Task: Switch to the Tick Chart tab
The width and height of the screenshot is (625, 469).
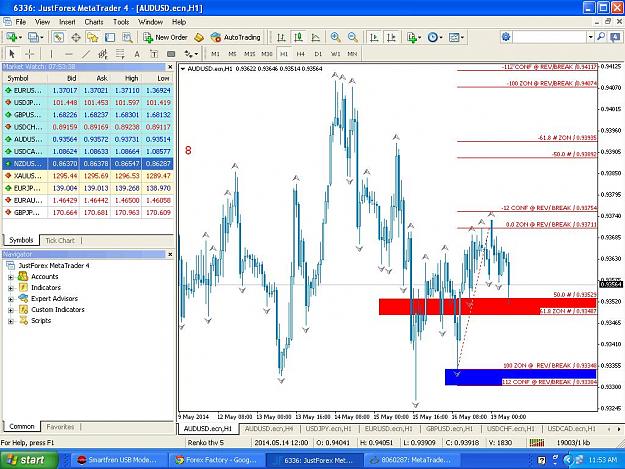Action: coord(60,240)
